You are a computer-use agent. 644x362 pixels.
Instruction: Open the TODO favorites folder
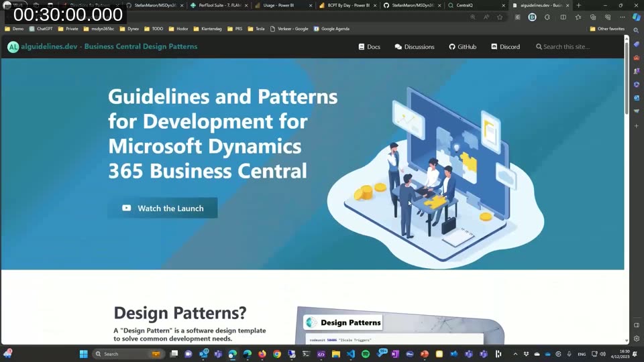(153, 29)
